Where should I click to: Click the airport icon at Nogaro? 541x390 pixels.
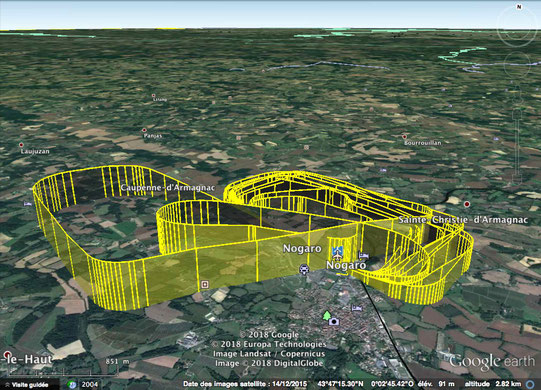[x=337, y=253]
